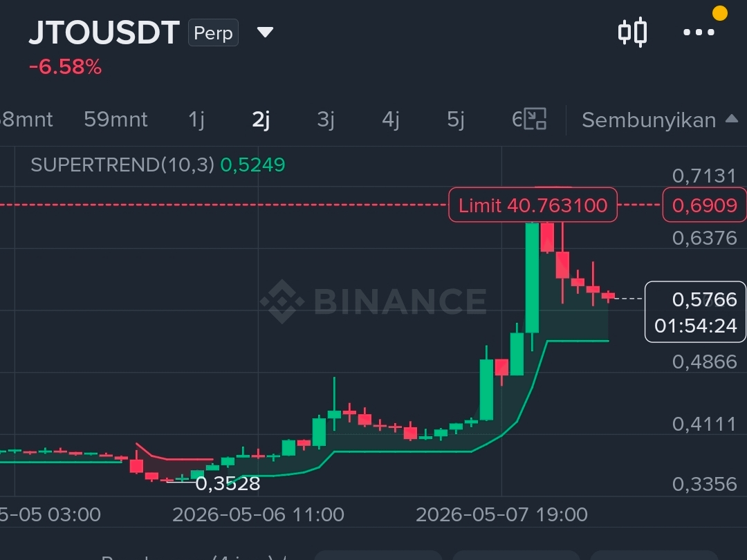Collapse intervals with the Sembunyikan arrow
This screenshot has width=747, height=560.
point(731,119)
